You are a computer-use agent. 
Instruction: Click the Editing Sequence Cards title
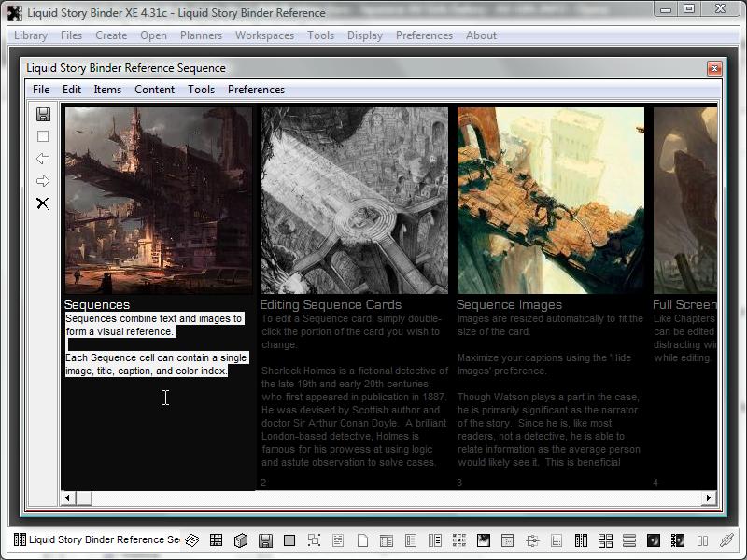pyautogui.click(x=331, y=304)
